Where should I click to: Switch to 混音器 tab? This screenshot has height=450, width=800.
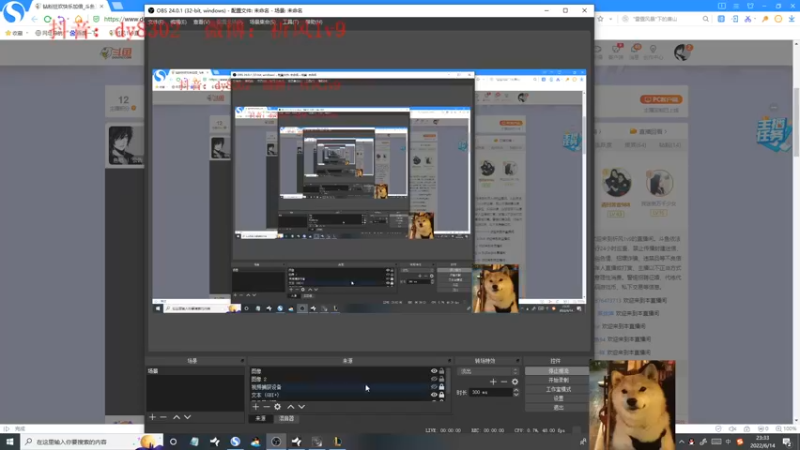pos(287,418)
